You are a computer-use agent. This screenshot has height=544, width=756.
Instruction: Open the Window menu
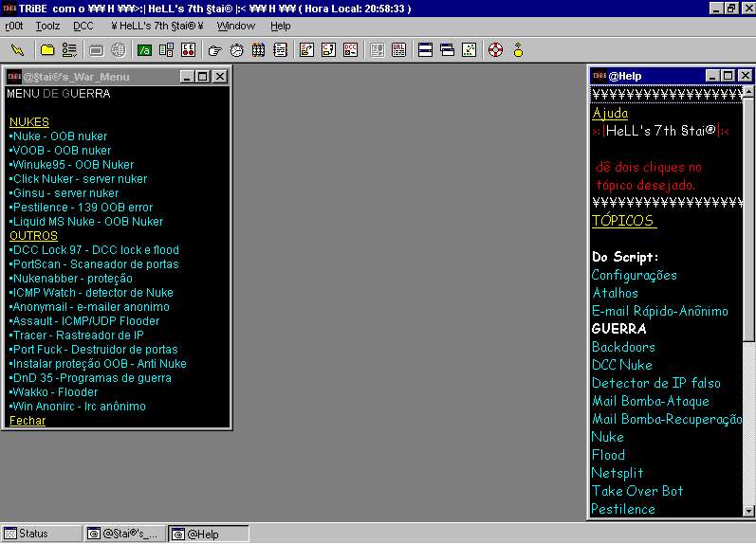coord(236,26)
